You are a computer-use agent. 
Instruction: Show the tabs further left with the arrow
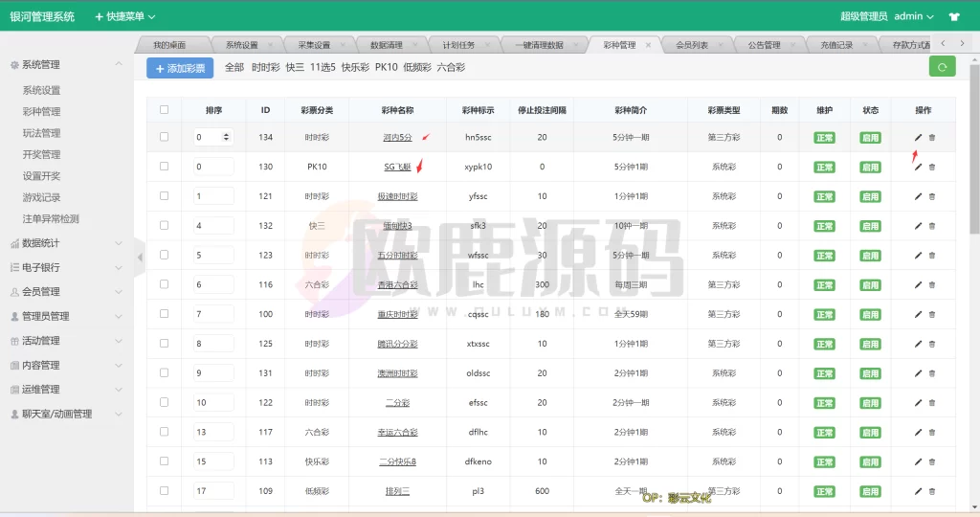943,43
